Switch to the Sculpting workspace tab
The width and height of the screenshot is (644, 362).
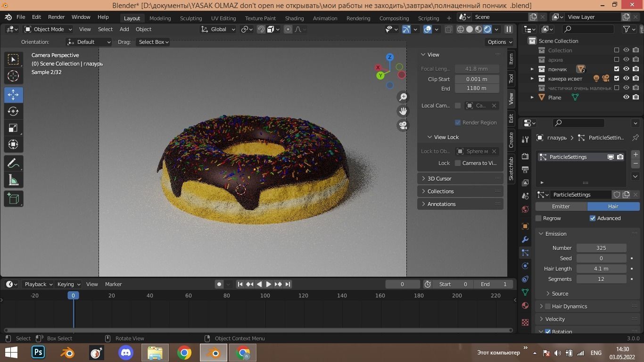(x=191, y=18)
